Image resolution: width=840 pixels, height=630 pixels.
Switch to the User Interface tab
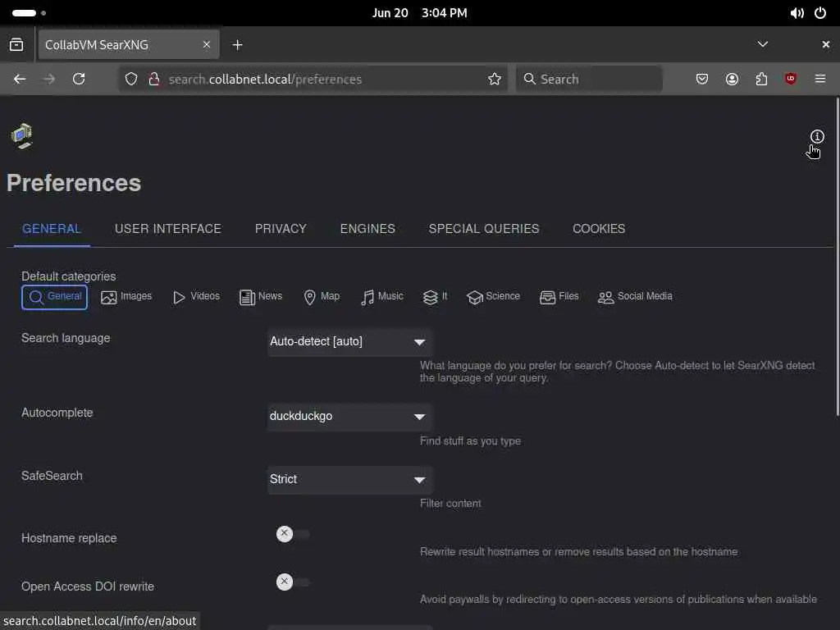coord(167,229)
